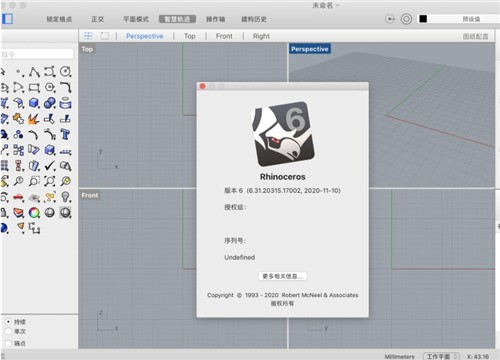
Task: Click the black checkmark tool
Action: 50,166
